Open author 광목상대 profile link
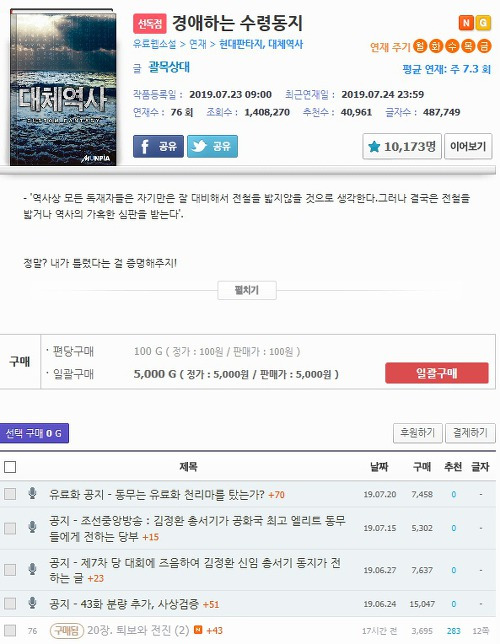 click(x=169, y=67)
